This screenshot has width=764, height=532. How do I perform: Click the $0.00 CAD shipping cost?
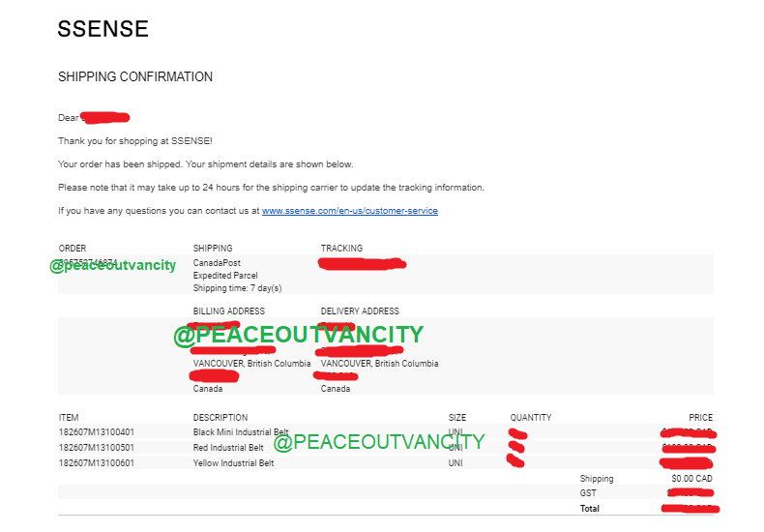coord(691,479)
